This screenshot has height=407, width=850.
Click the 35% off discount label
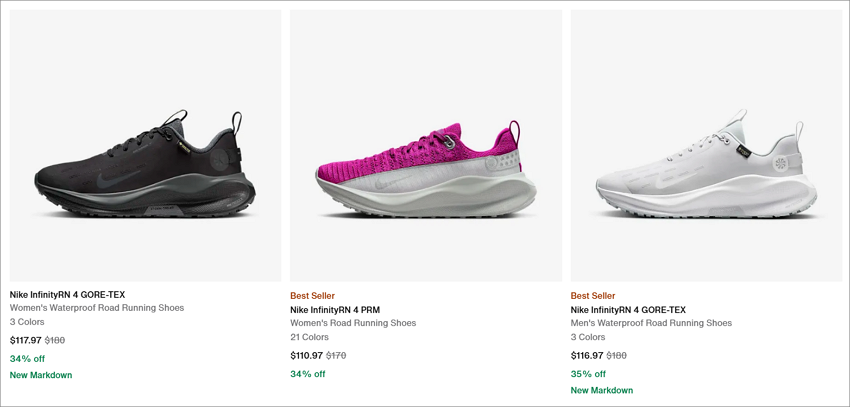point(588,374)
